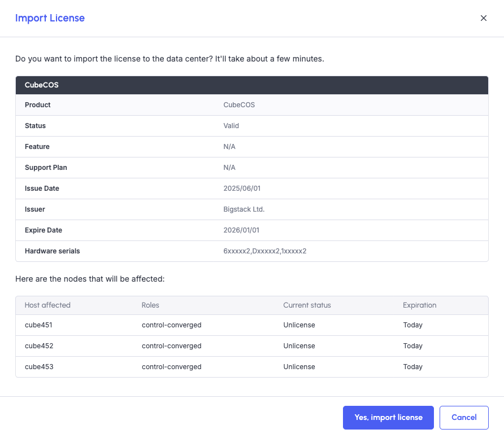Click control-converged role for cube453
The height and width of the screenshot is (438, 504).
tap(172, 367)
